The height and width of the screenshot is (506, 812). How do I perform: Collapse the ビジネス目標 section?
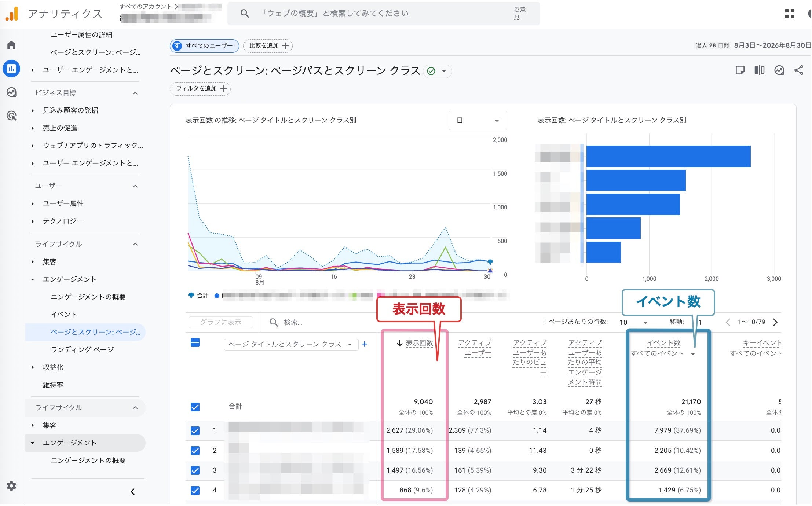click(135, 93)
